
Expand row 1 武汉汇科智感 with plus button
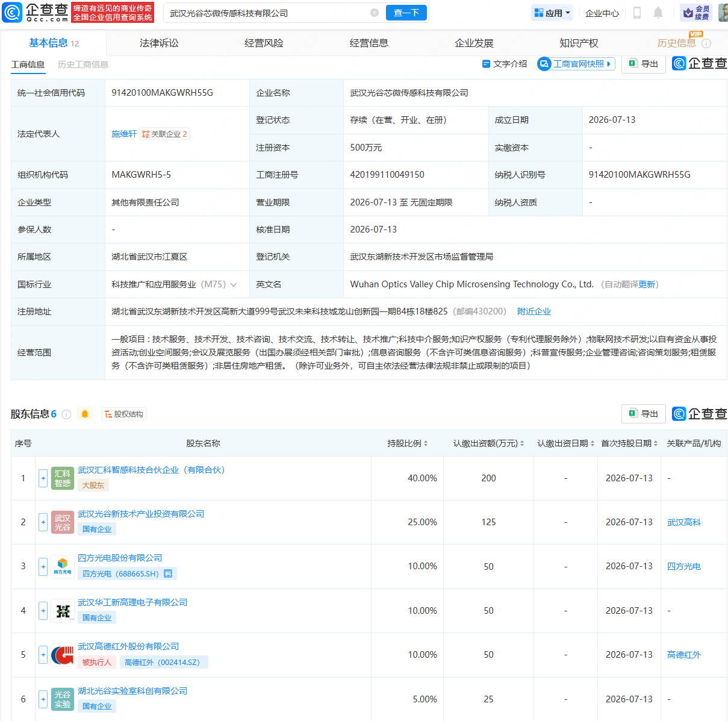click(43, 478)
